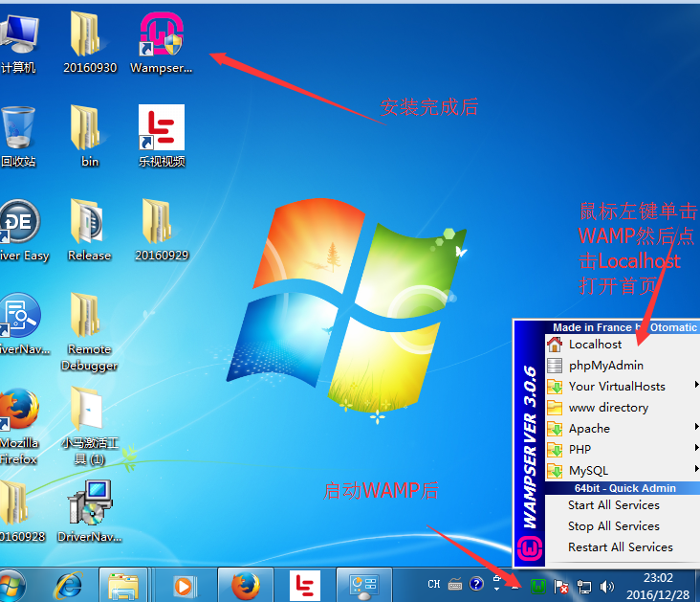Click the phpMyAdmin table icon
This screenshot has width=700, height=602.
click(x=555, y=366)
